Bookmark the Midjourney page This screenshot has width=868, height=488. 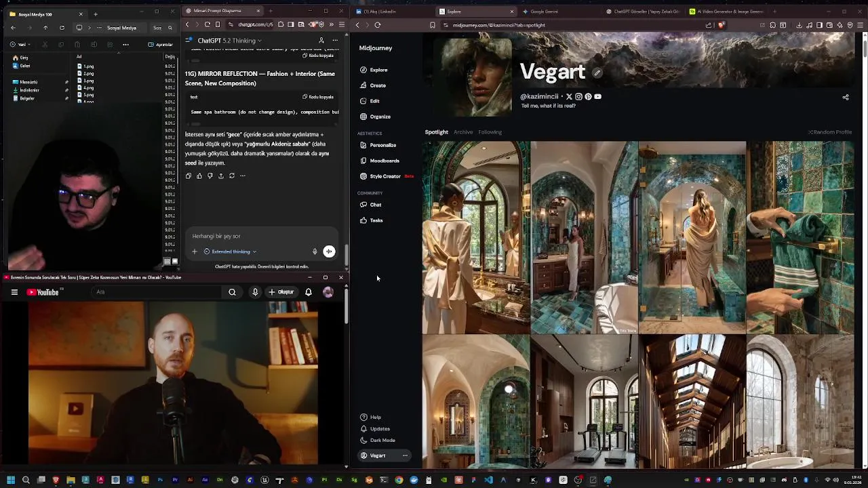[432, 25]
